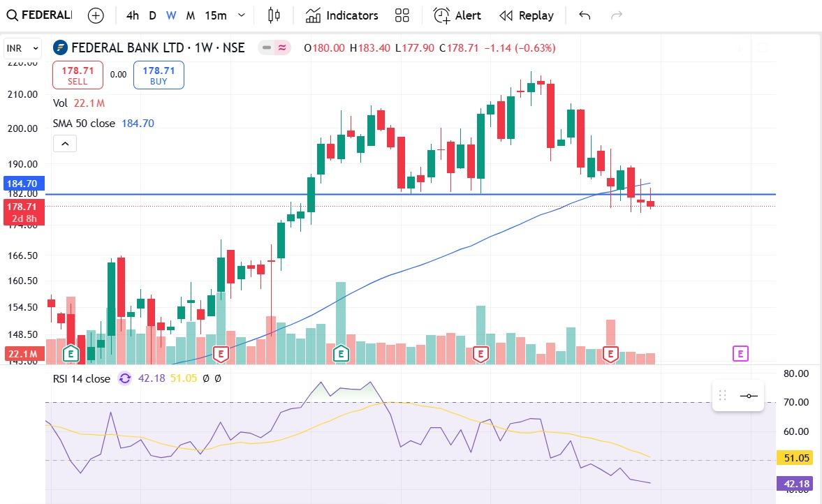The width and height of the screenshot is (822, 504).
Task: Click the H183.40 high value
Action: coord(369,47)
